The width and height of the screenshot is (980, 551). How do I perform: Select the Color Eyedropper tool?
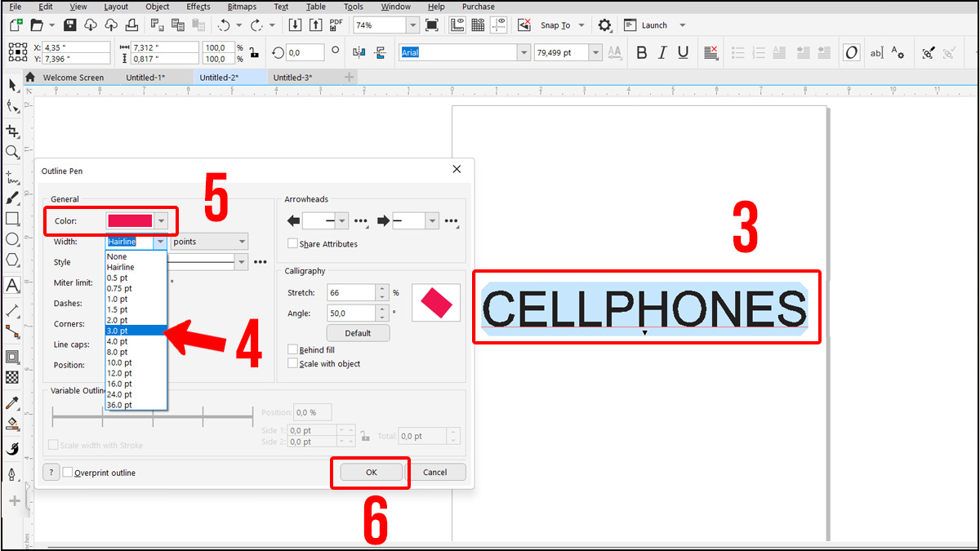tap(12, 402)
